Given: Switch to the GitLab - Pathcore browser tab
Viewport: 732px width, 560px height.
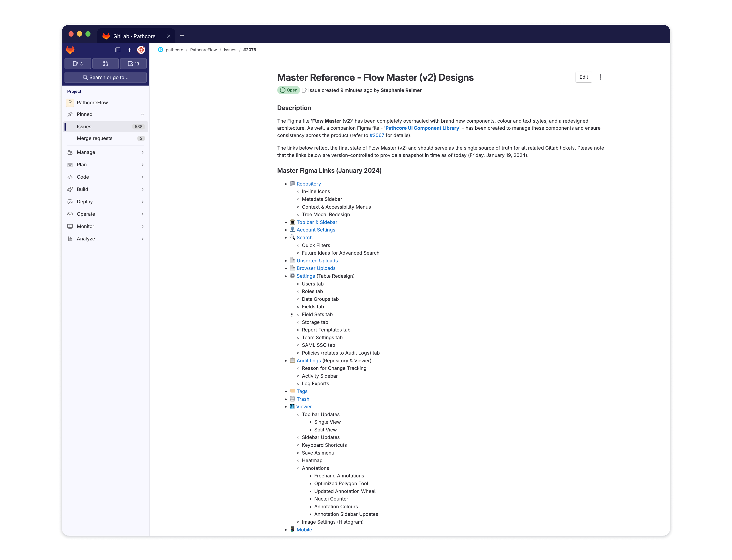Looking at the screenshot, I should (x=136, y=36).
